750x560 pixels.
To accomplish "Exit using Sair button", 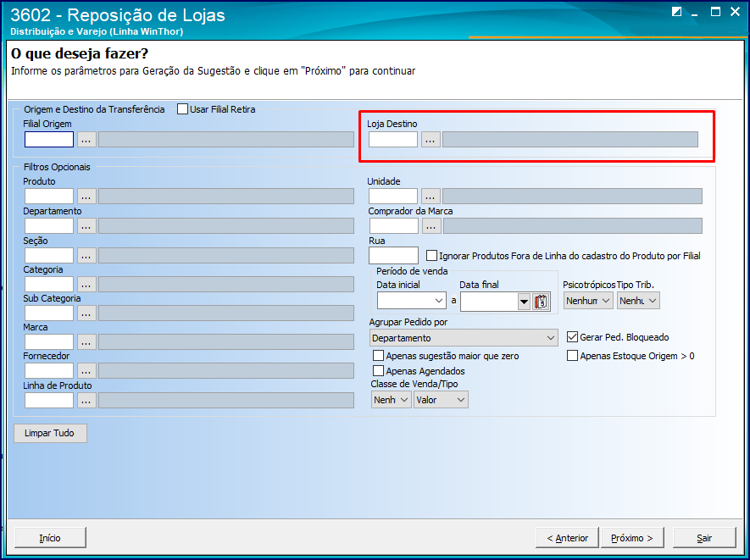I will [x=704, y=538].
